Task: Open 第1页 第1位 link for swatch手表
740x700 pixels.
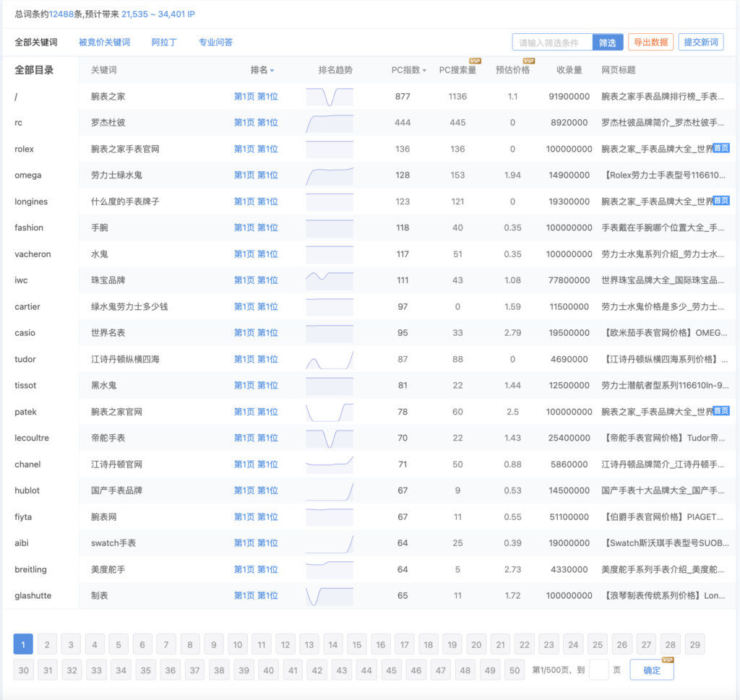Action: tap(256, 543)
